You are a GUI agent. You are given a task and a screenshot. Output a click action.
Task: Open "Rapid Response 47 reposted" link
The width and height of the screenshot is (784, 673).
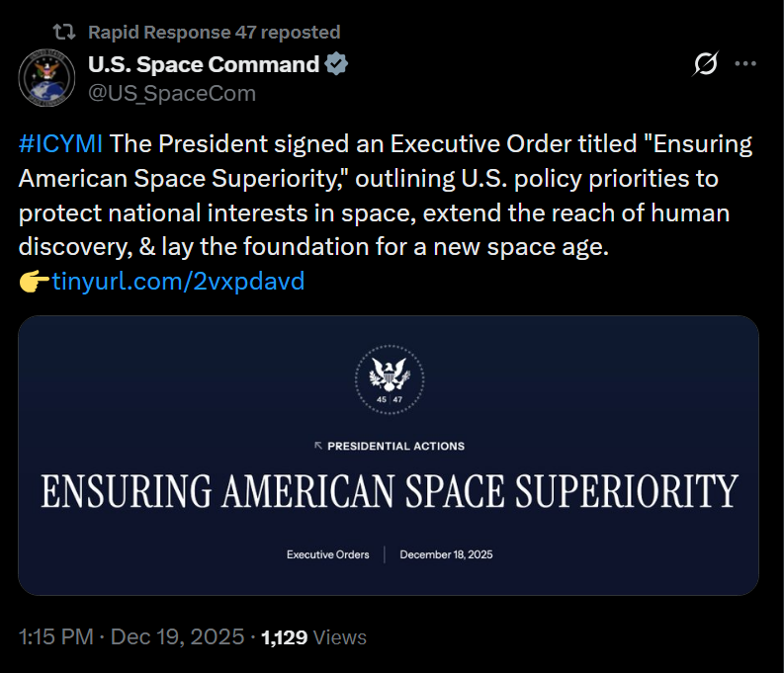click(x=214, y=33)
